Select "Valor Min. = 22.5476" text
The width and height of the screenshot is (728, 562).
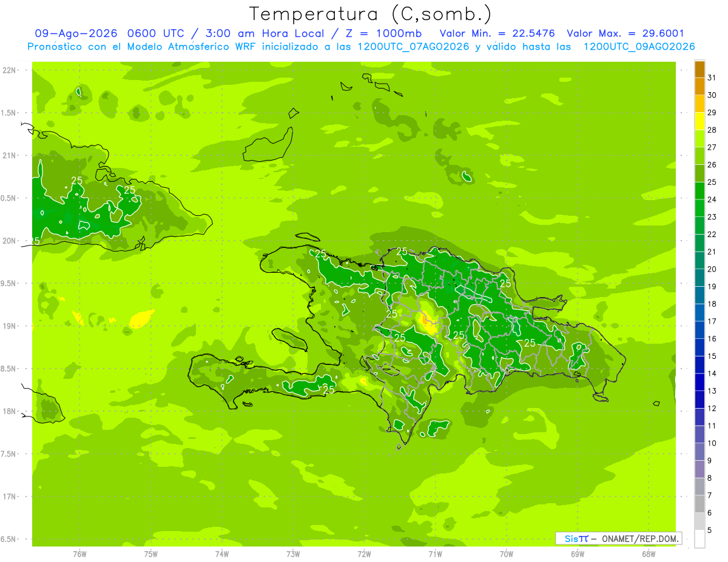[497, 33]
